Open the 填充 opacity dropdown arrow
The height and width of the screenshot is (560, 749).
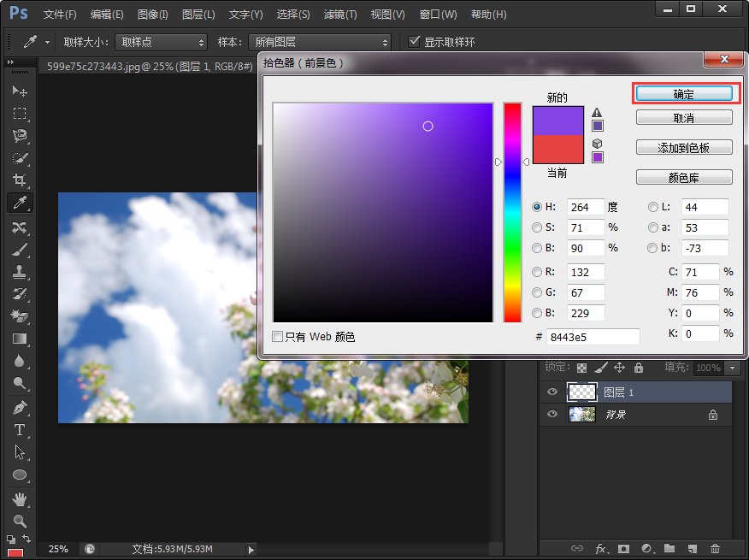[x=732, y=368]
